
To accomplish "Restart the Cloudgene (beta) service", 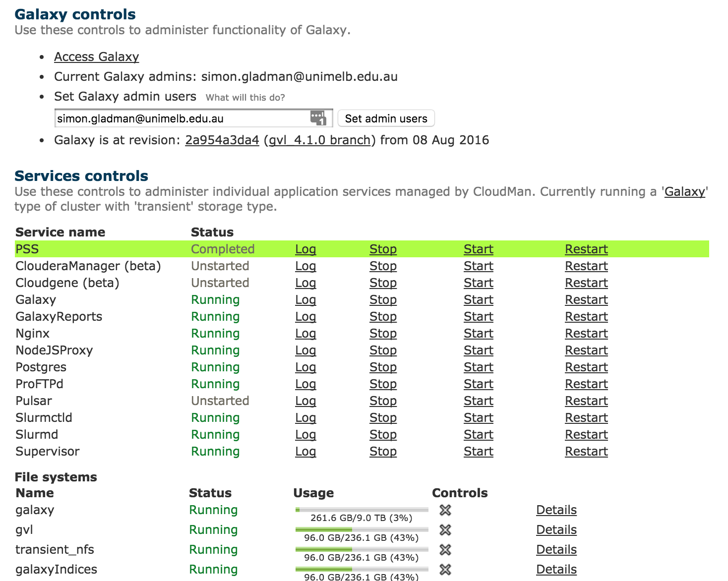I will (x=587, y=283).
